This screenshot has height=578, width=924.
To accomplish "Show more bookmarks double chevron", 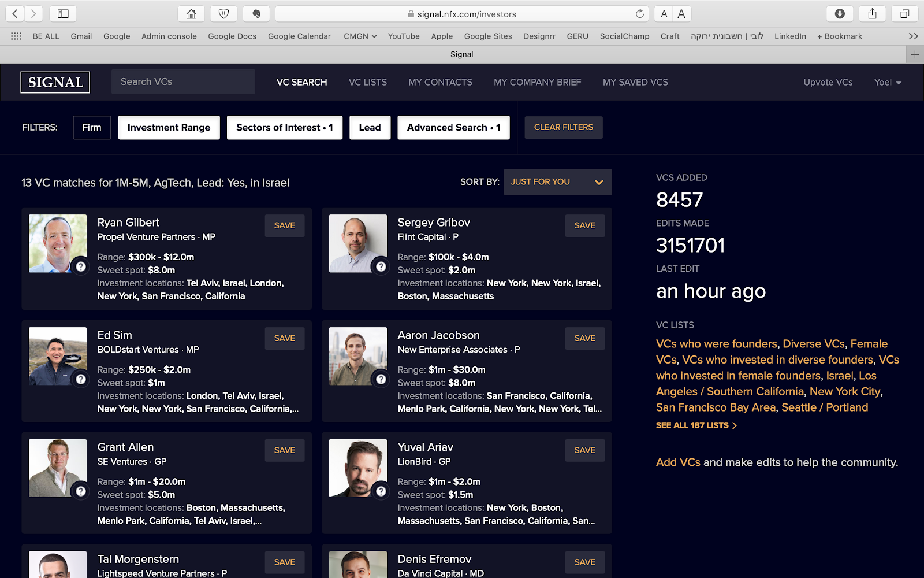I will click(x=913, y=36).
